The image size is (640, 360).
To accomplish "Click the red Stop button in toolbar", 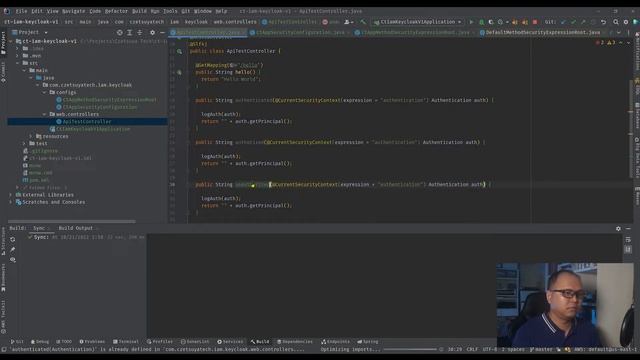I will click(535, 22).
